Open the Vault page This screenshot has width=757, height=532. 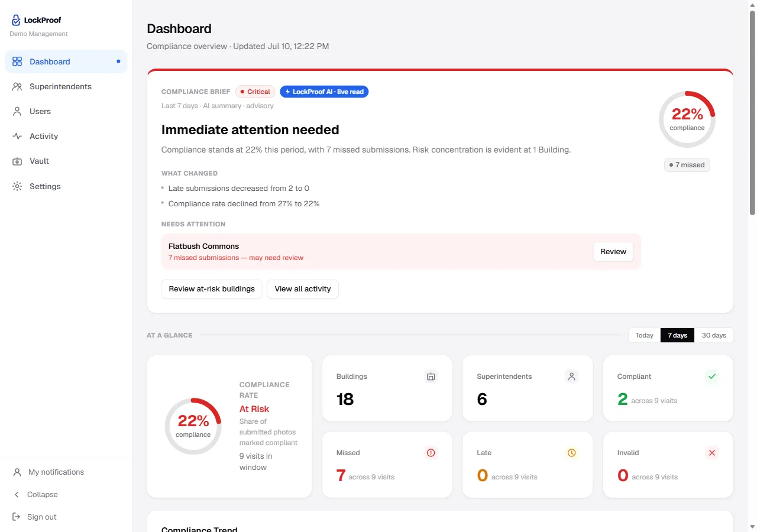pyautogui.click(x=66, y=161)
